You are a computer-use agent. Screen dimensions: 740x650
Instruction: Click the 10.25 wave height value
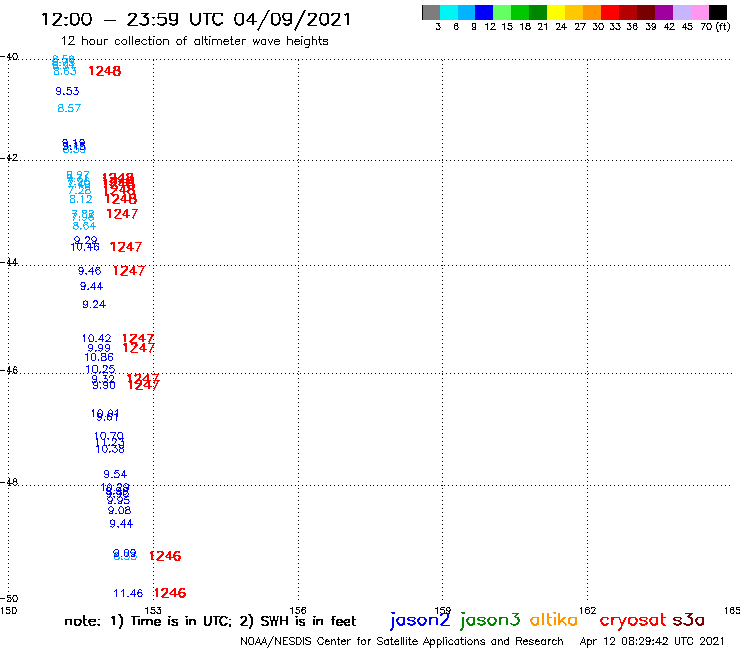pos(100,369)
